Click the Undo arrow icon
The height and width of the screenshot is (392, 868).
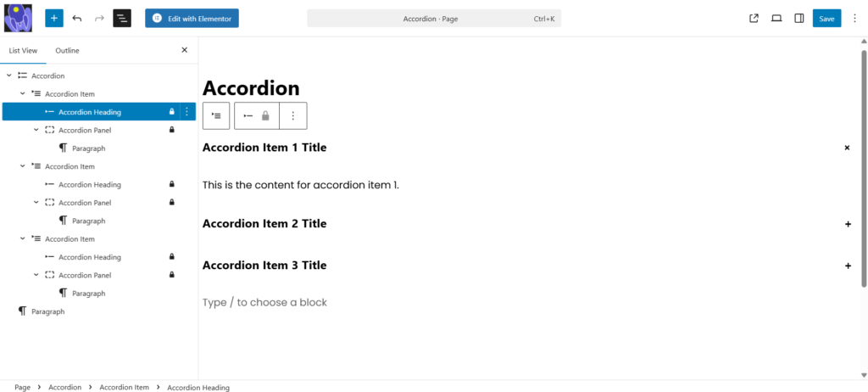pyautogui.click(x=77, y=18)
